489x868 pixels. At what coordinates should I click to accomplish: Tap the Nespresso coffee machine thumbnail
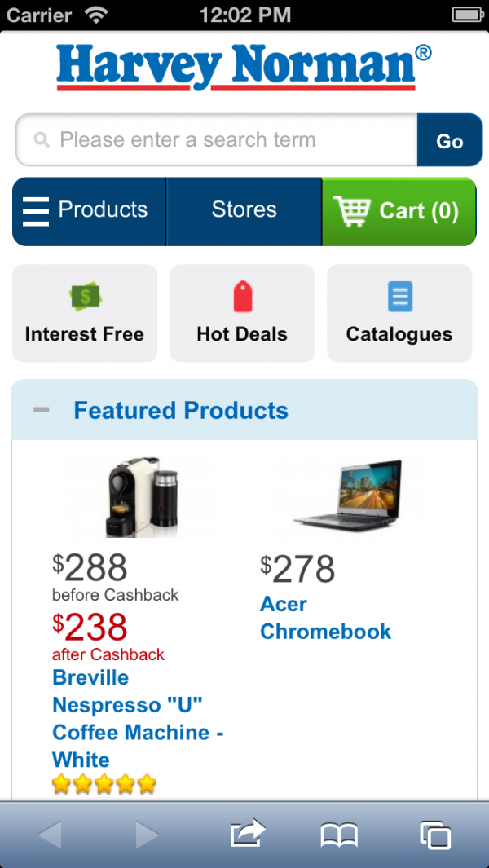[140, 496]
